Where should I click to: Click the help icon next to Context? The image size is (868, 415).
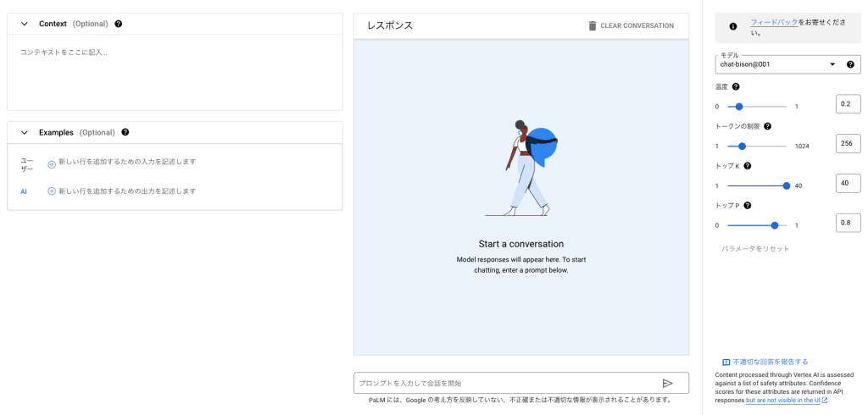[118, 24]
